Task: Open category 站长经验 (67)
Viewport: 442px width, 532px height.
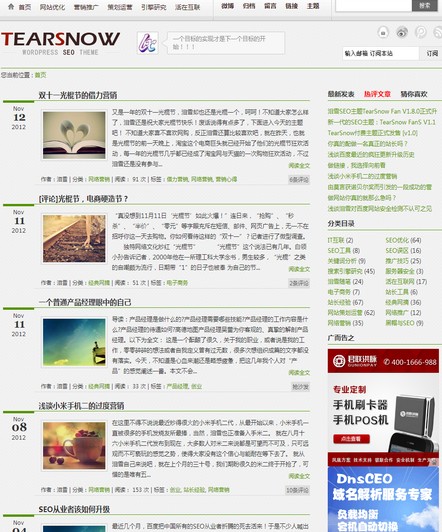Action: click(345, 302)
